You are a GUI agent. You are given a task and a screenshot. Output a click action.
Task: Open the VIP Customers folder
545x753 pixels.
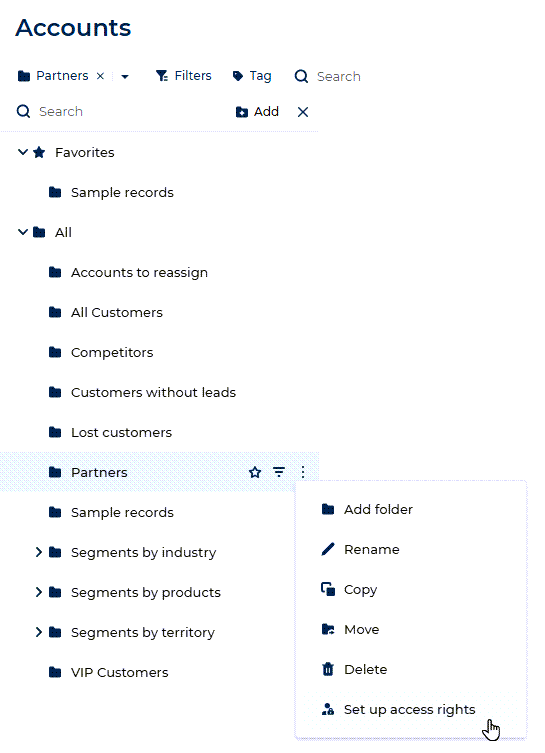[120, 672]
